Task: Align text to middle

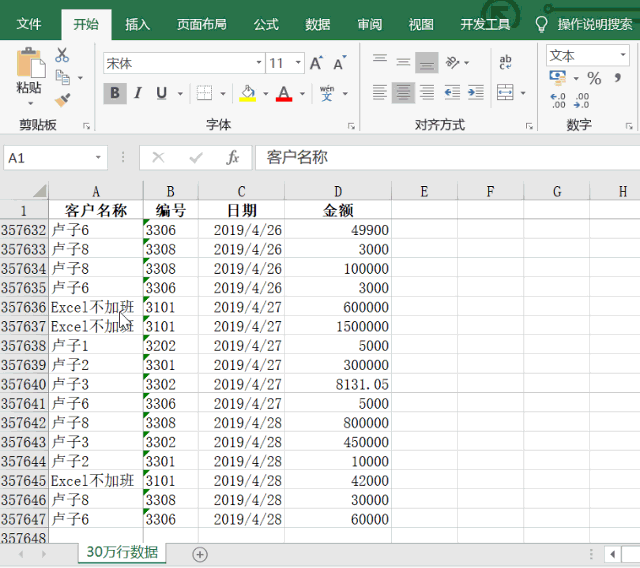Action: [x=403, y=62]
